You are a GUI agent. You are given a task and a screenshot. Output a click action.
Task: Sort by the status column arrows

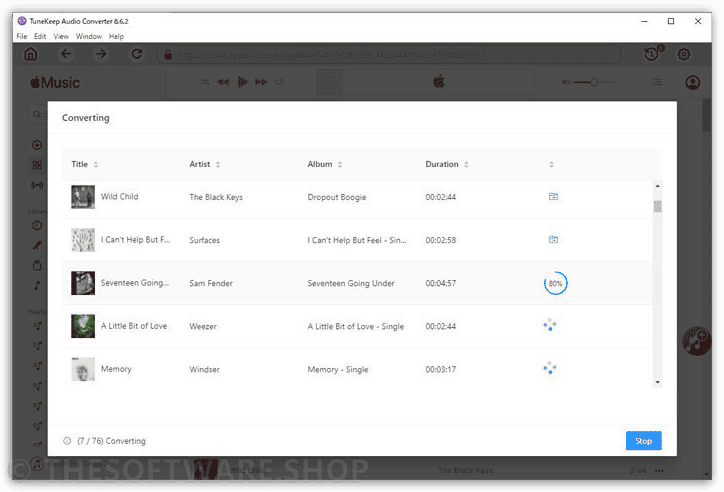pos(551,164)
